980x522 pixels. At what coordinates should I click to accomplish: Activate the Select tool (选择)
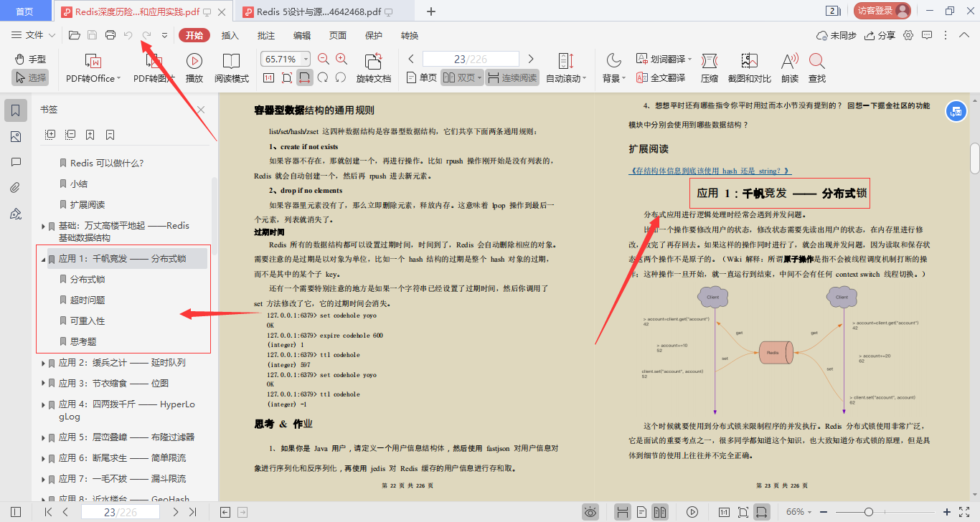point(29,77)
